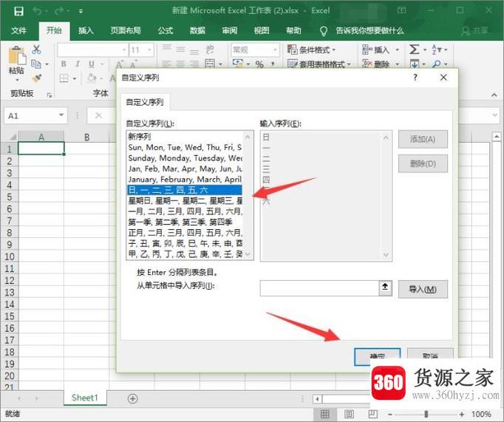Adjust the zoom slider handle
The height and width of the screenshot is (422, 504).
426,415
